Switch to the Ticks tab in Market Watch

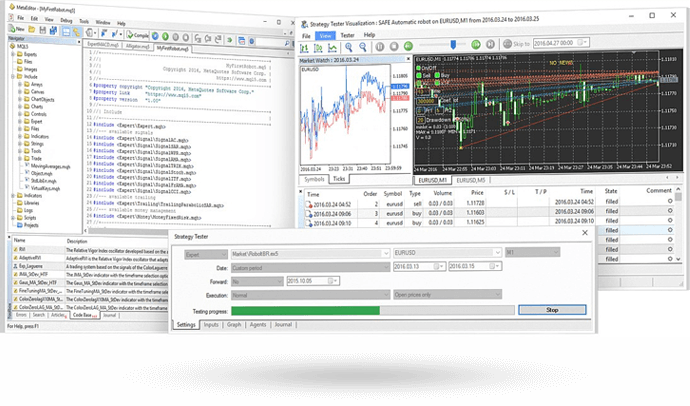[339, 179]
